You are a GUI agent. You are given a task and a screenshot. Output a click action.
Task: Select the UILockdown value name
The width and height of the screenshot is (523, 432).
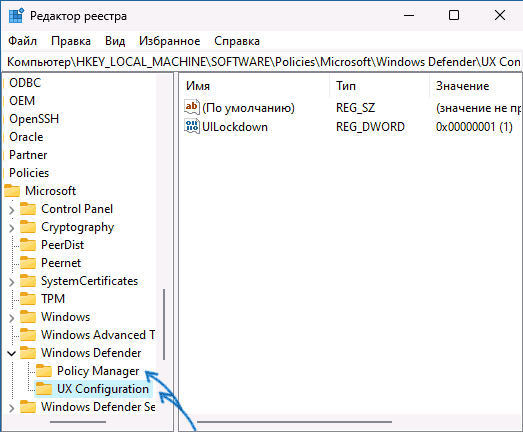[x=235, y=127]
